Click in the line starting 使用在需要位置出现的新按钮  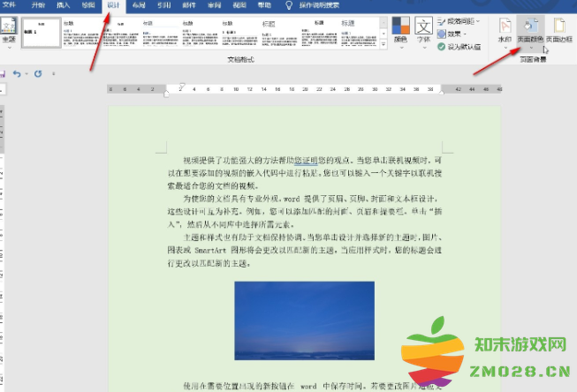pos(312,386)
